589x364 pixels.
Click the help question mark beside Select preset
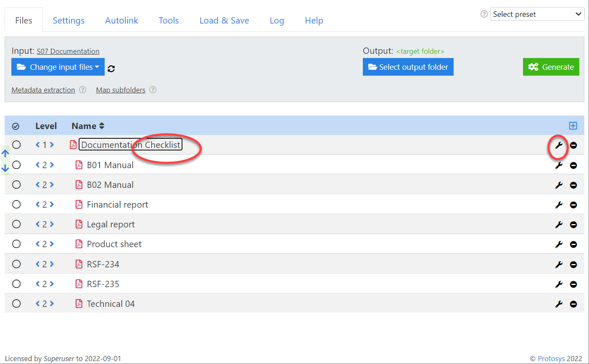click(483, 14)
